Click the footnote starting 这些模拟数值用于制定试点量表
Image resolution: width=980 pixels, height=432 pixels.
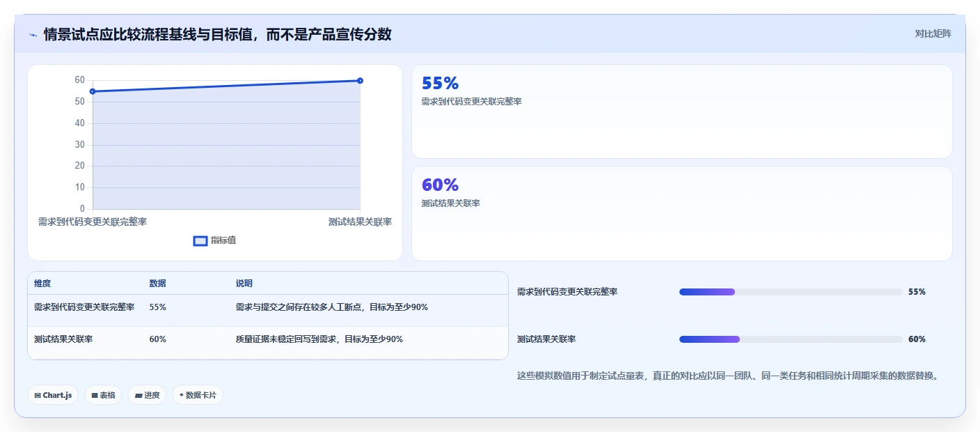click(x=728, y=376)
